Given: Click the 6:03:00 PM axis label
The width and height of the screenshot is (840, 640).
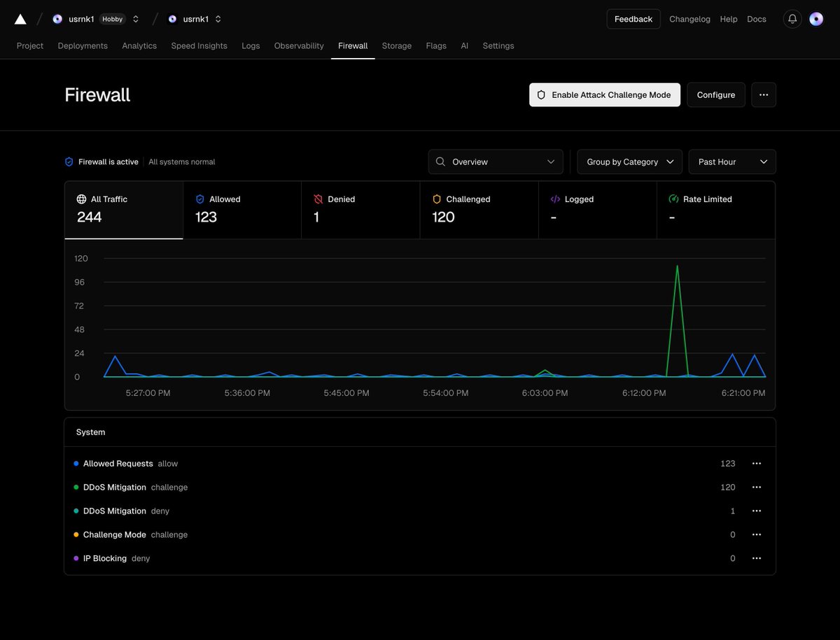Looking at the screenshot, I should point(545,393).
